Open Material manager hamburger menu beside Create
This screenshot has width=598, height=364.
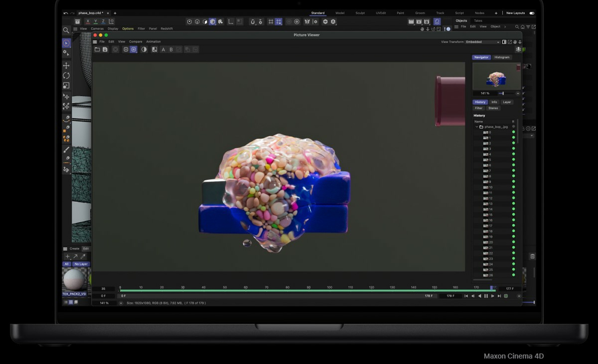coord(65,249)
